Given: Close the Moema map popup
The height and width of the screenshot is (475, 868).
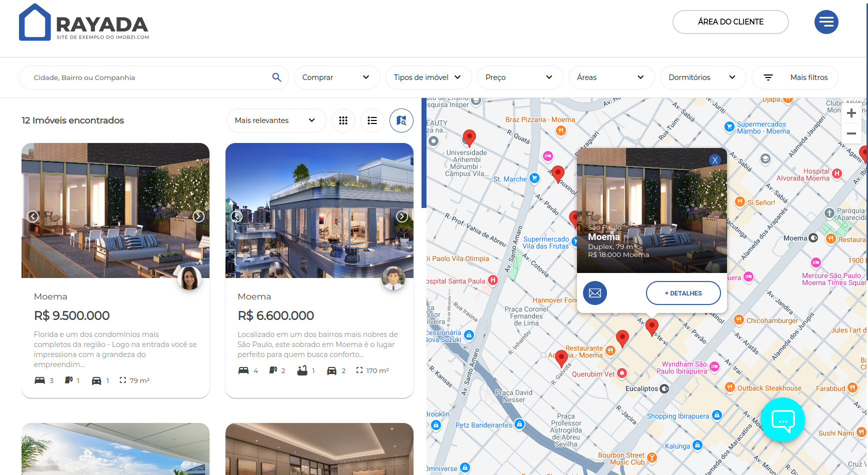Looking at the screenshot, I should 715,160.
